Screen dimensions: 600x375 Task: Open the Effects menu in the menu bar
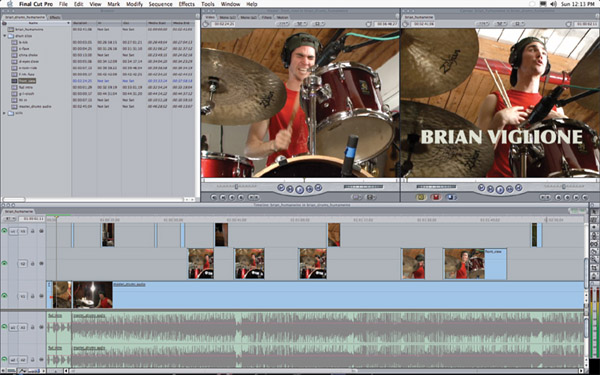[x=187, y=4]
